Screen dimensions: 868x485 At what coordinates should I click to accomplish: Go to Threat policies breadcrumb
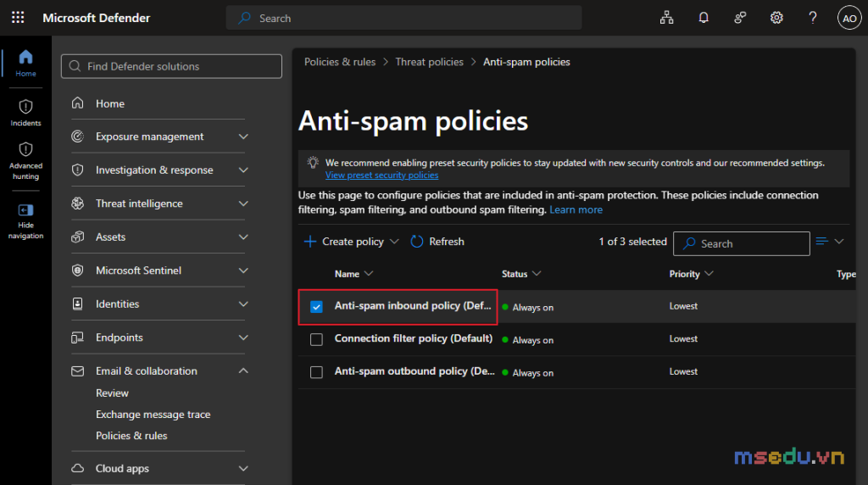point(429,62)
